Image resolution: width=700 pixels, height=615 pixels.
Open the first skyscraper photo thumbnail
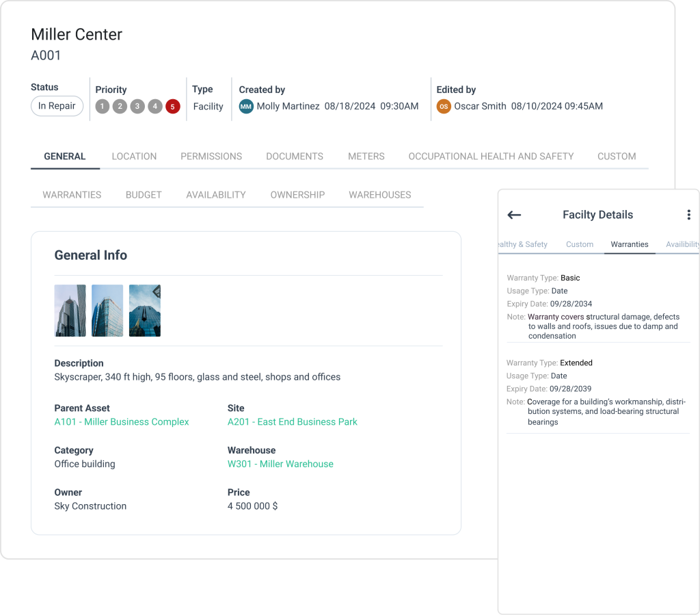(70, 310)
